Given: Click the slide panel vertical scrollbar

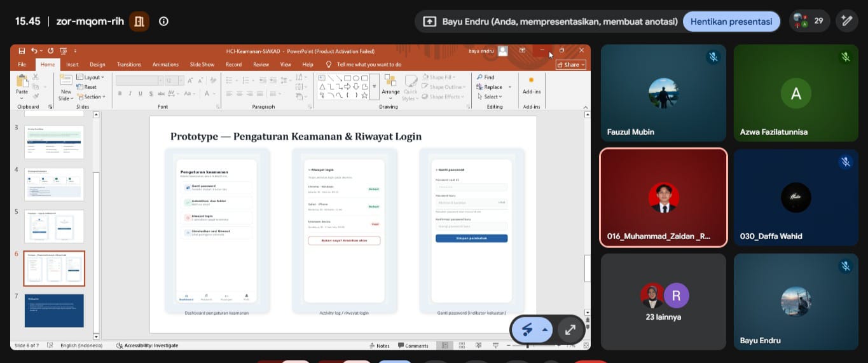Looking at the screenshot, I should [97, 225].
